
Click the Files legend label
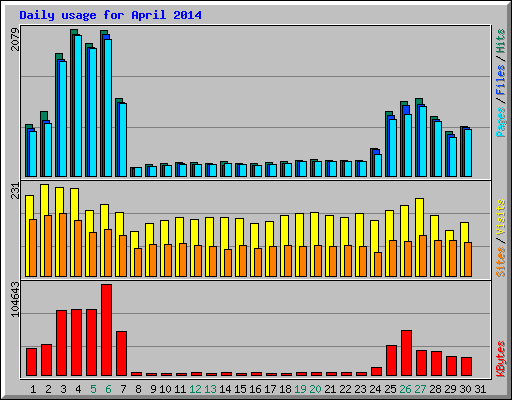[501, 79]
